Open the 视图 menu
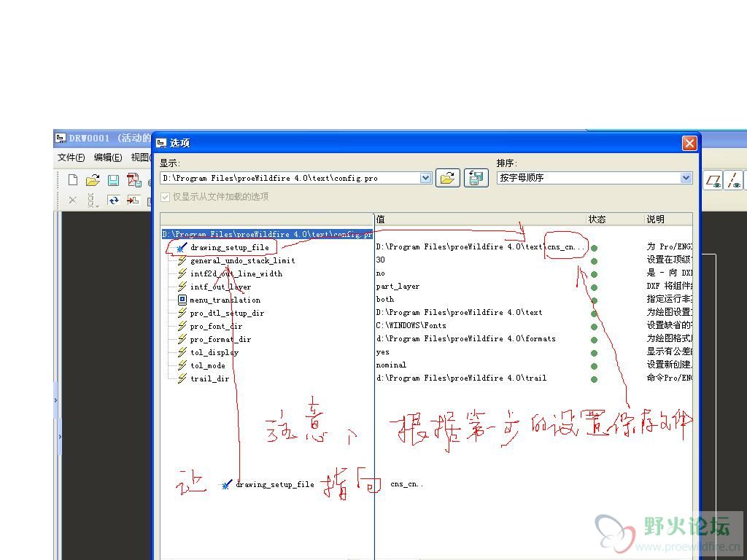The height and width of the screenshot is (560, 747). coord(140,157)
